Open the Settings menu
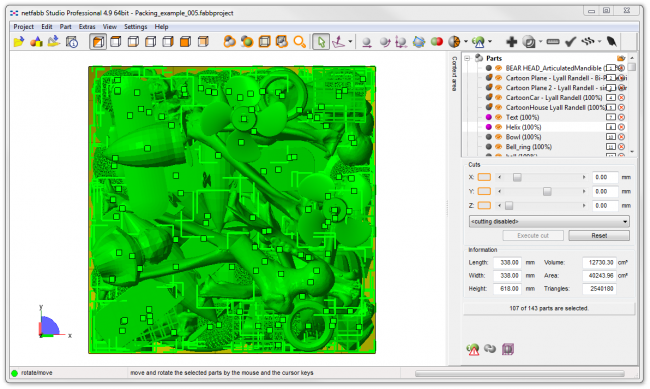 click(x=136, y=27)
